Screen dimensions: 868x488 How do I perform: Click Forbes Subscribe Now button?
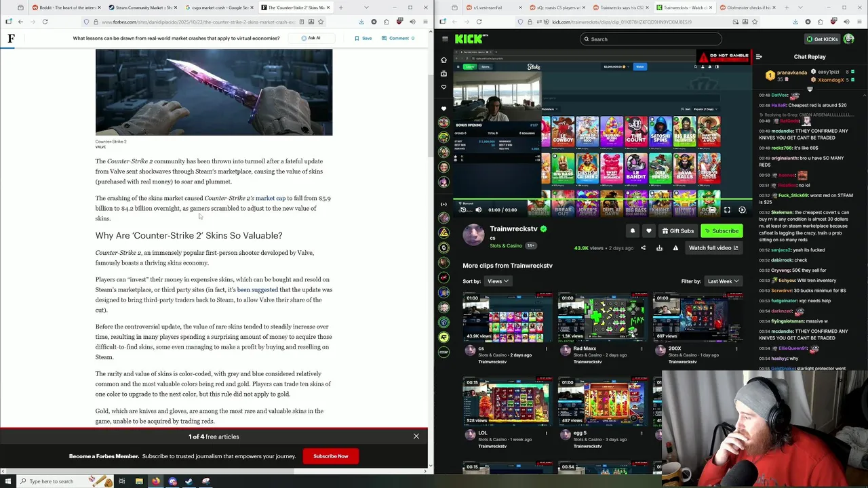[x=331, y=456]
